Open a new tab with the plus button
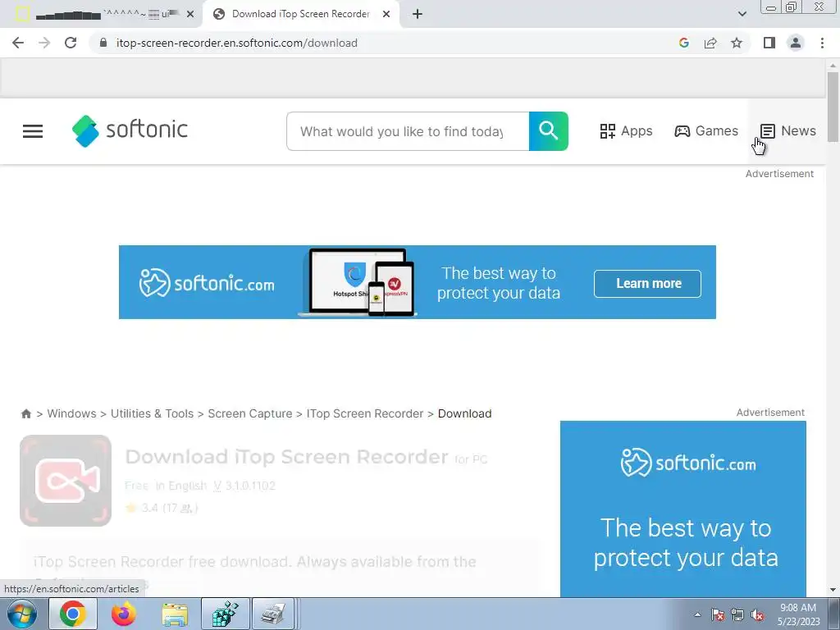840x630 pixels. [x=418, y=14]
